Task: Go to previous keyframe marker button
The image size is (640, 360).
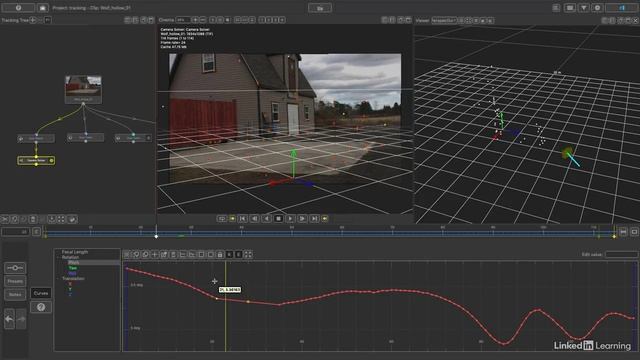Action: point(232,219)
